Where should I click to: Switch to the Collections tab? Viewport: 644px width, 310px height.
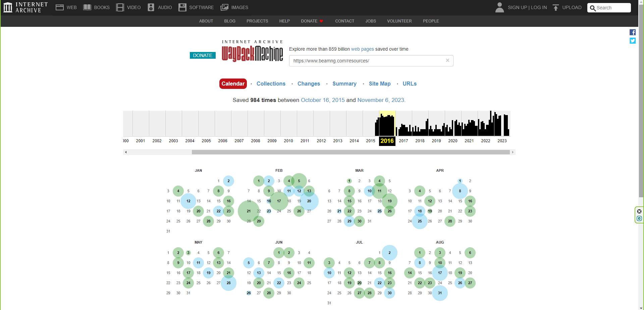[271, 84]
